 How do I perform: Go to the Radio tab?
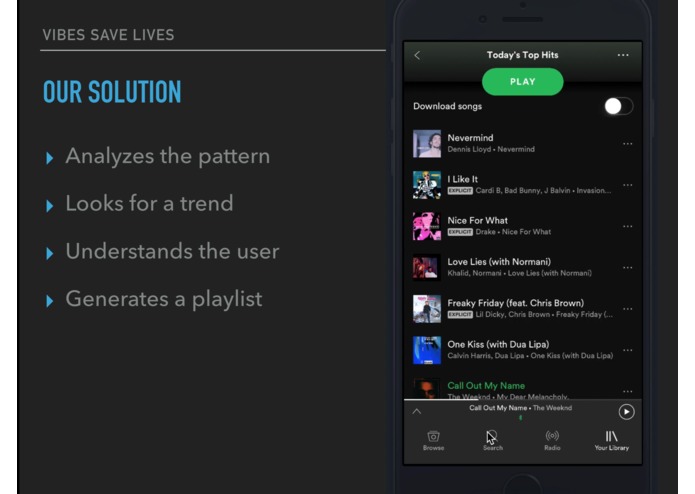pyautogui.click(x=552, y=440)
